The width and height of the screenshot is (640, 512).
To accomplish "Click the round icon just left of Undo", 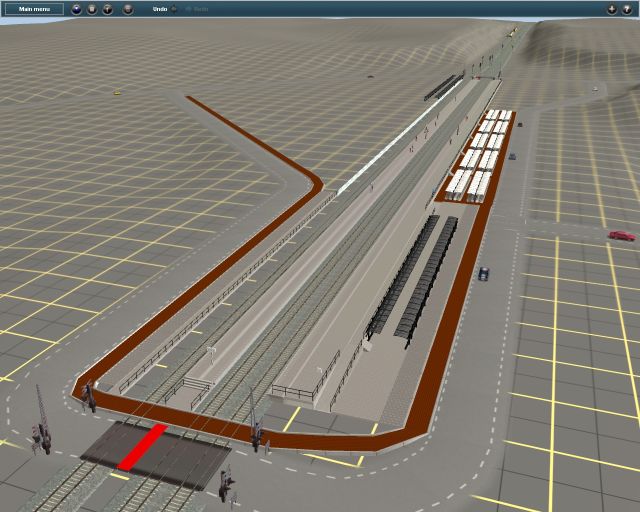I will click(x=128, y=9).
